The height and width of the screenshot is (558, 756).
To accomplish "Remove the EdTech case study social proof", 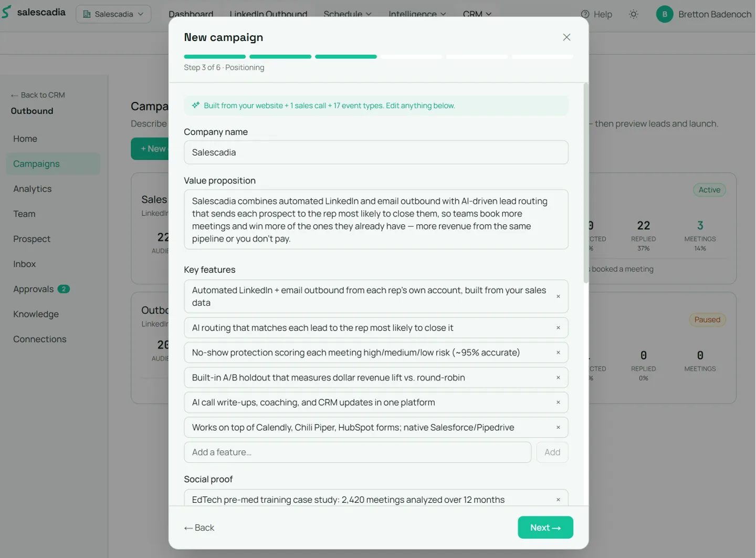I will pyautogui.click(x=558, y=500).
